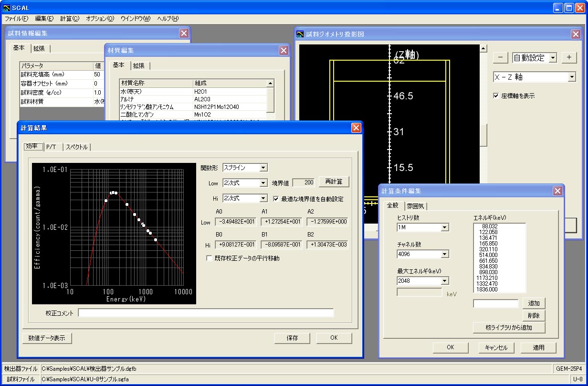Click the A0 Low coefficient field
This screenshot has height=386, width=588.
point(235,222)
